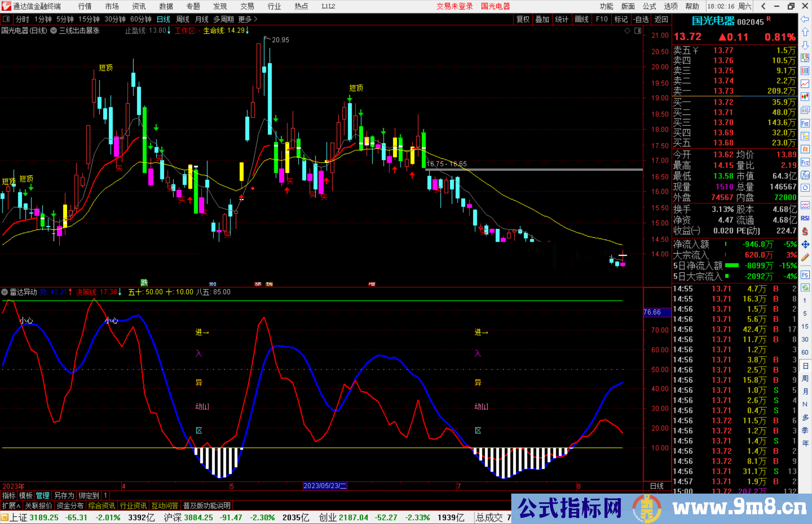Image resolution: width=812 pixels, height=524 pixels.
Task: Open the 市场 menu
Action: coord(112,6)
